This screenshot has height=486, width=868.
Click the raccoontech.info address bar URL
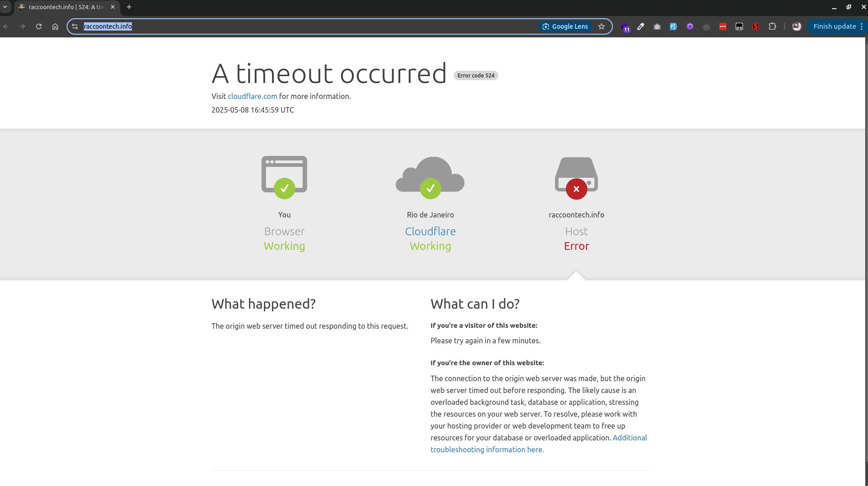click(x=108, y=26)
